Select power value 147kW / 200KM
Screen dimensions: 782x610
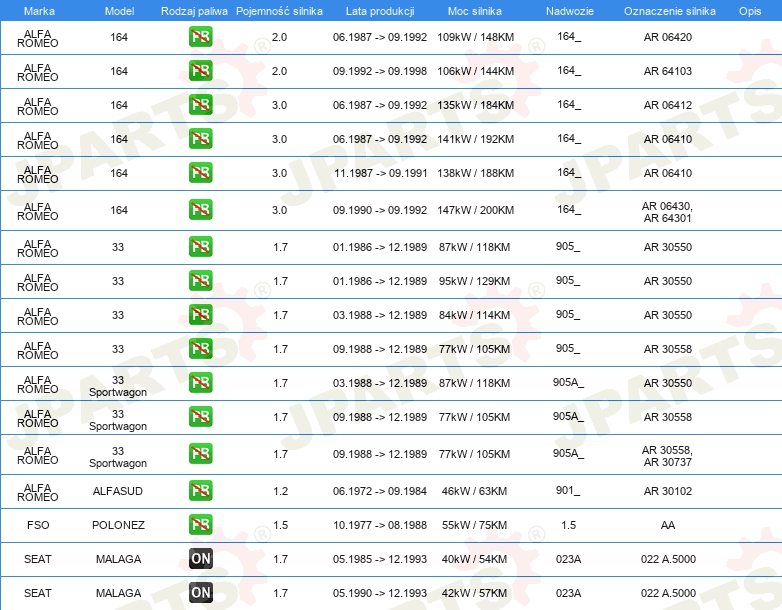[x=475, y=210]
